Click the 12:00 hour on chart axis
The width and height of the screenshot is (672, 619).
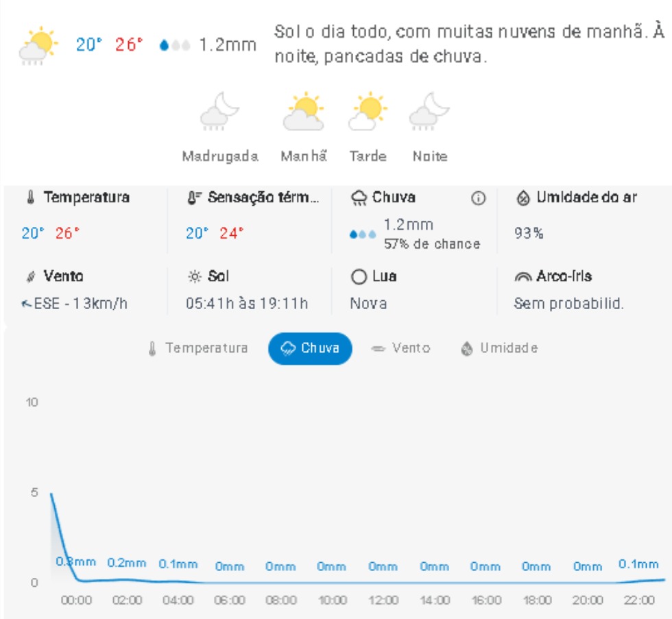pyautogui.click(x=383, y=600)
